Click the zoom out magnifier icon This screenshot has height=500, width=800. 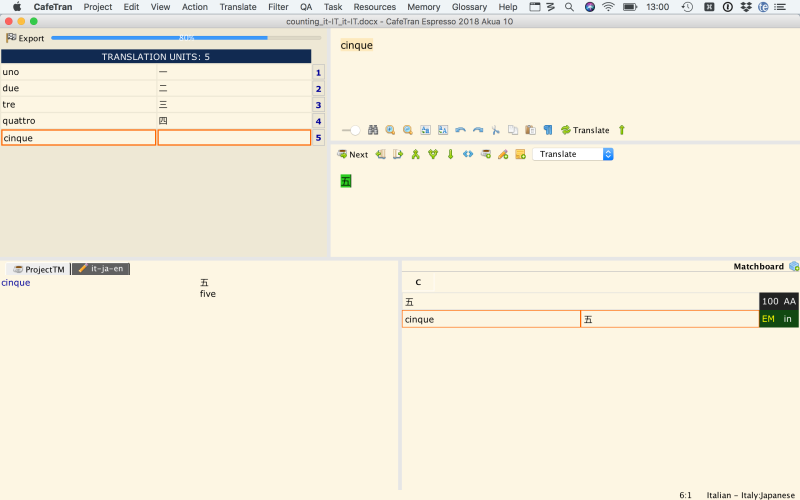[x=408, y=130]
